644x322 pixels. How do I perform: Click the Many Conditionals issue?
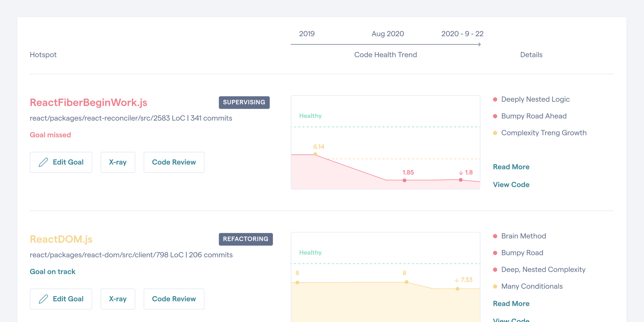pyautogui.click(x=532, y=286)
